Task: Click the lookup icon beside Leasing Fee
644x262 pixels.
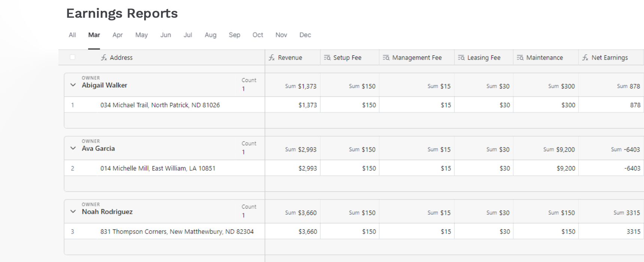Action: click(461, 58)
